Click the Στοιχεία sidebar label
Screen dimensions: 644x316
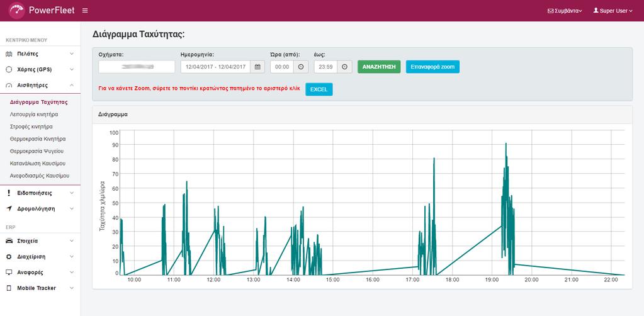[28, 241]
